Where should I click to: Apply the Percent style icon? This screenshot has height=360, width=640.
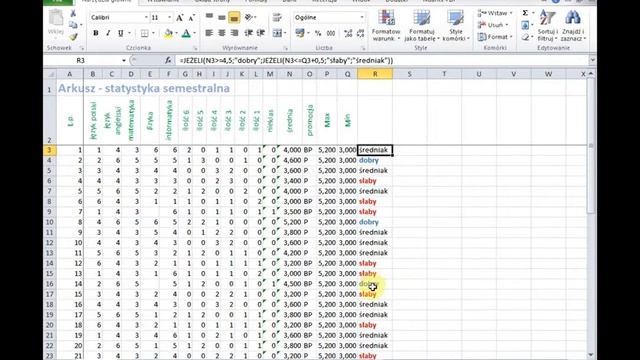[x=318, y=33]
